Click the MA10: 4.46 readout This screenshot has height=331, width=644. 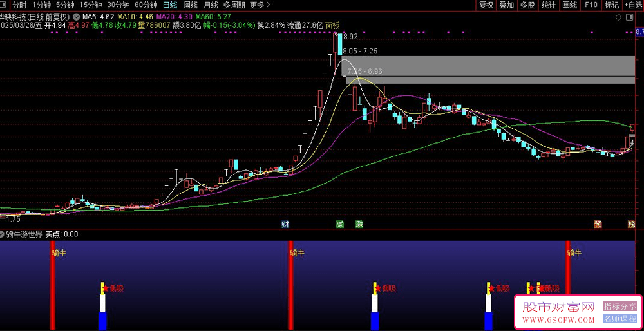coord(135,17)
